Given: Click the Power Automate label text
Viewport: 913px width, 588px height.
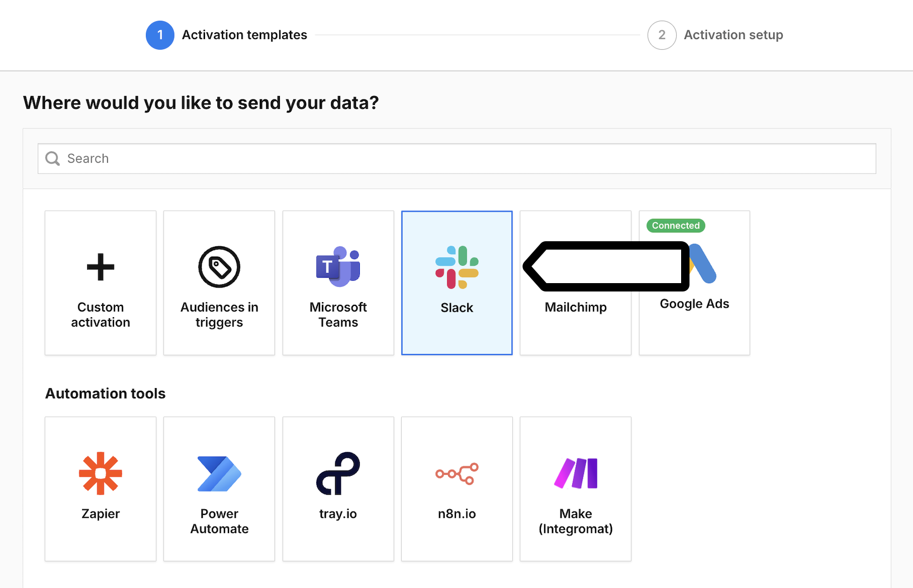Looking at the screenshot, I should (x=219, y=521).
